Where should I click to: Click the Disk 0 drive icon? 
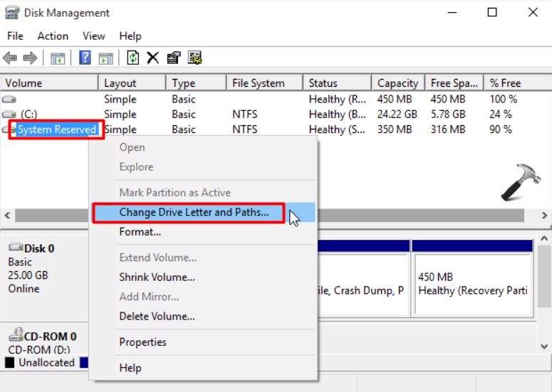coord(16,247)
